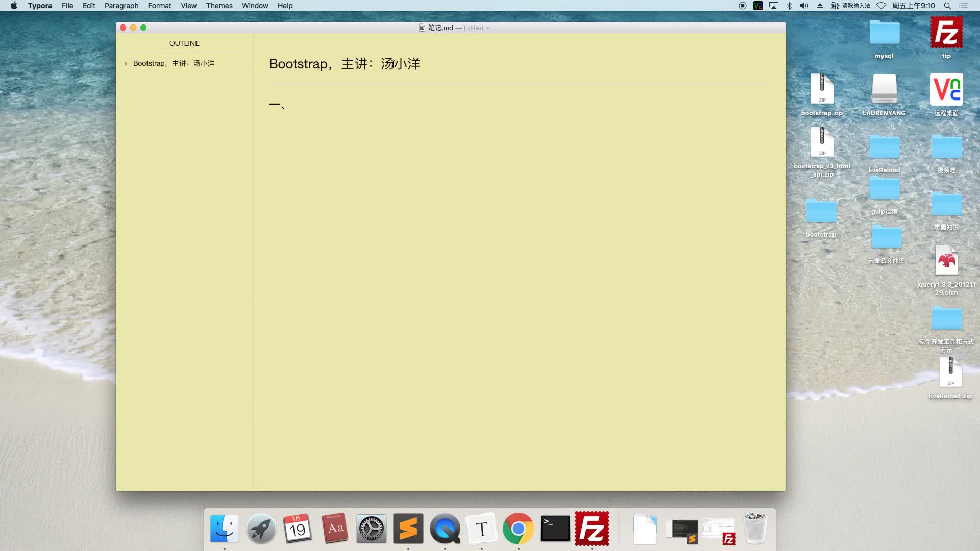Open Finder from the Dock
980x551 pixels.
coord(224,529)
